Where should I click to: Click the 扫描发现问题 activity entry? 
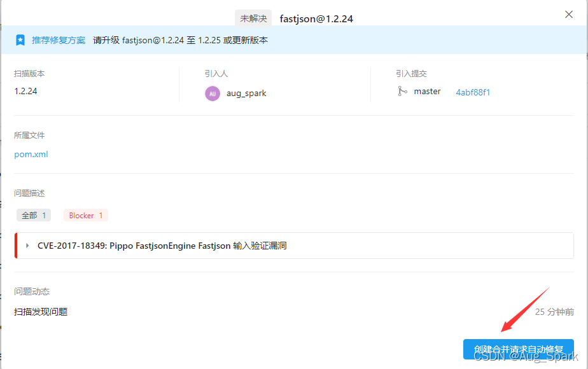(41, 312)
